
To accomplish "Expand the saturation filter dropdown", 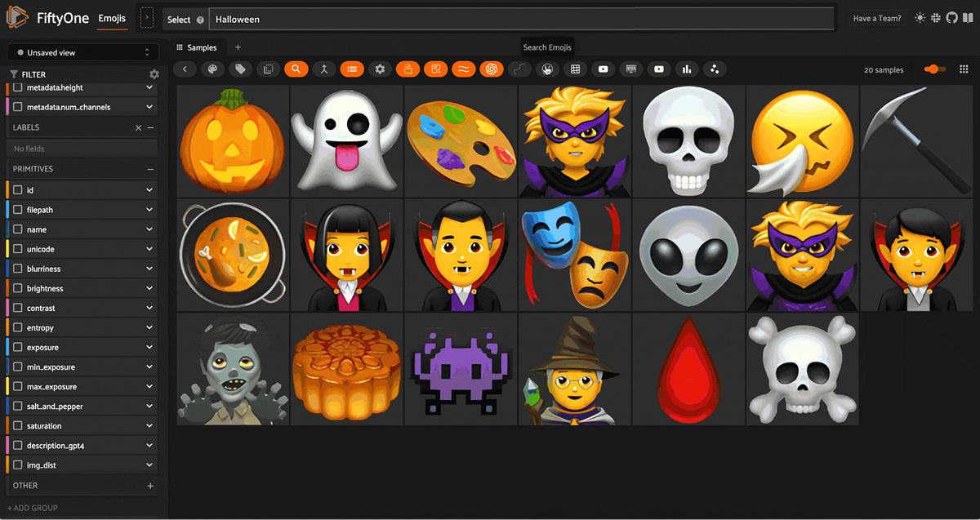I will coord(149,425).
